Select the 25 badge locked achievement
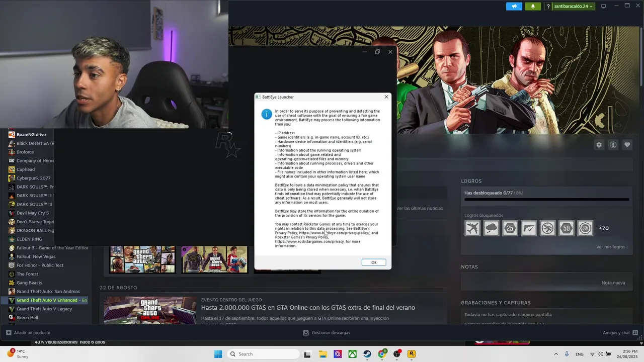644x362 pixels. coord(510,228)
